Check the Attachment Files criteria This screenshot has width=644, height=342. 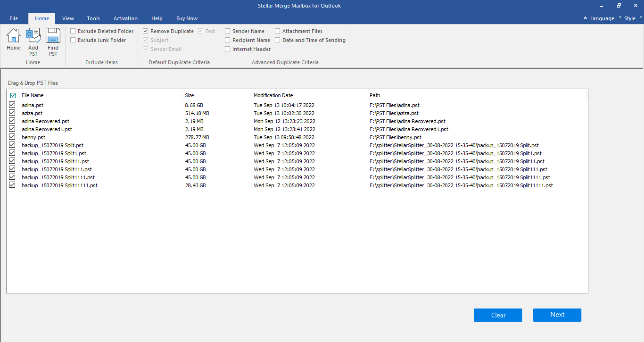tap(278, 31)
